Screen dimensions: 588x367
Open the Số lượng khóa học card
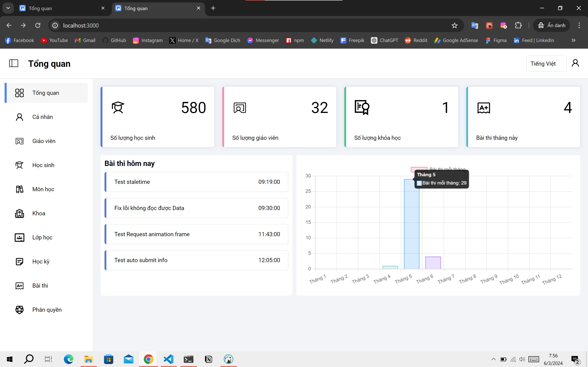[x=401, y=117]
